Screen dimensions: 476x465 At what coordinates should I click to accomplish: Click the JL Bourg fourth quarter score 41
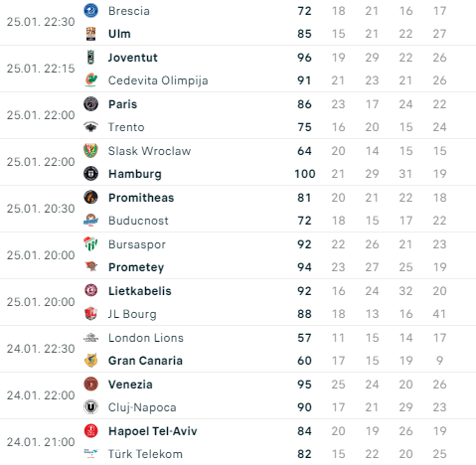pos(439,314)
